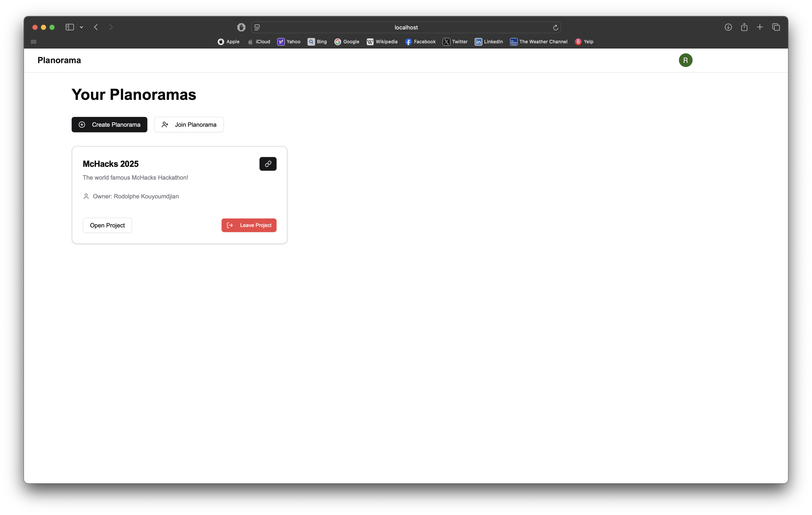Image resolution: width=812 pixels, height=515 pixels.
Task: Open the Safari downloads icon
Action: point(728,27)
